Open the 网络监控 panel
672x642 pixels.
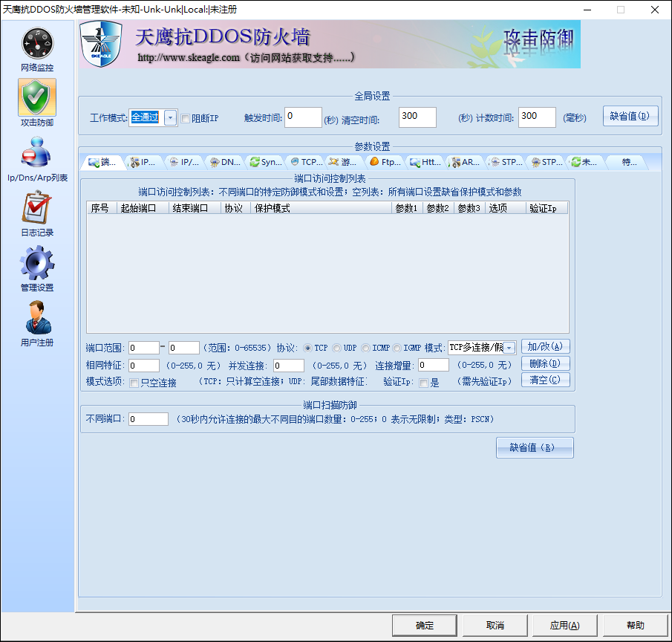coord(36,48)
